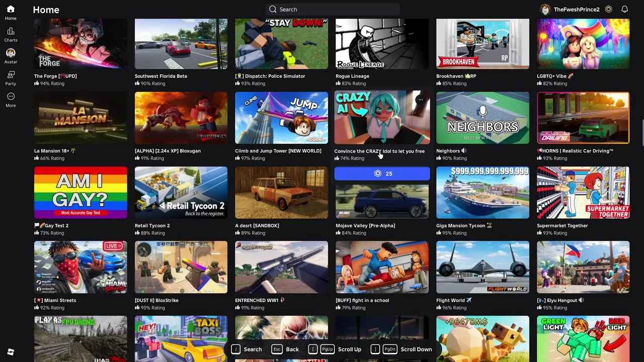Image resolution: width=644 pixels, height=362 pixels.
Task: Open Play as FPV Drone thumbnail
Action: (x=80, y=338)
